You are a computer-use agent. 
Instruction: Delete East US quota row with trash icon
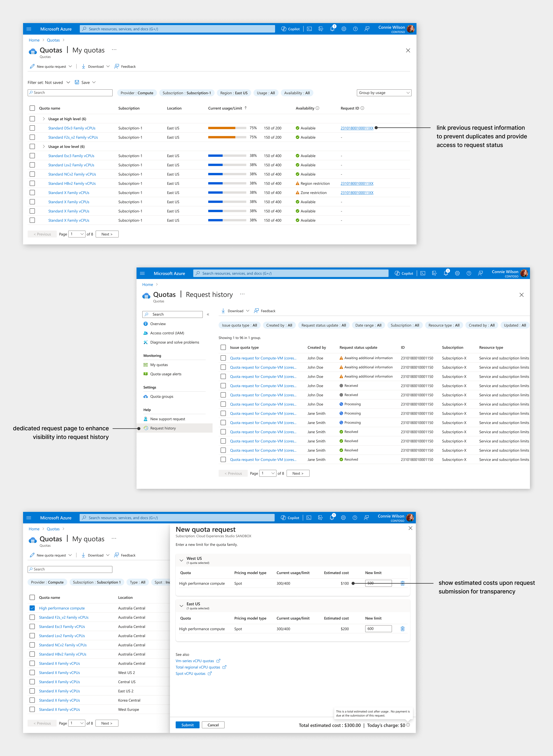tap(403, 629)
